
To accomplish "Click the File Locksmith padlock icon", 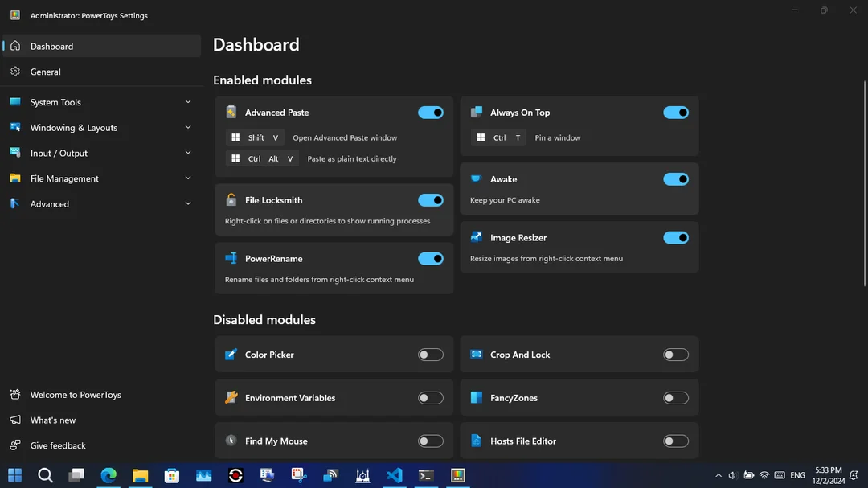I will pos(231,200).
